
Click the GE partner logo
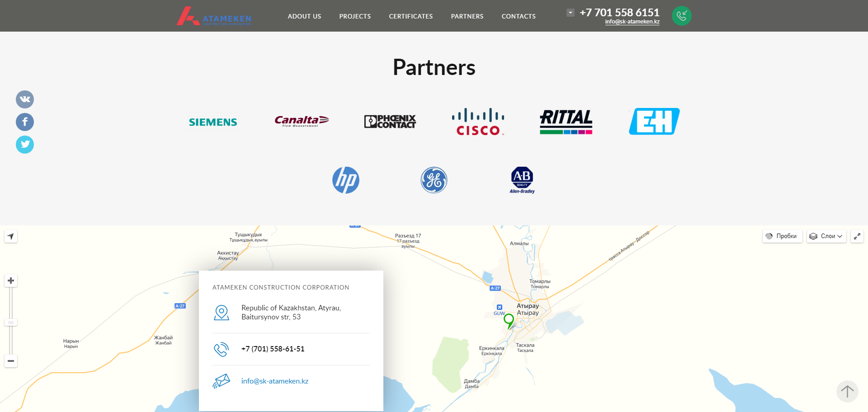point(434,180)
